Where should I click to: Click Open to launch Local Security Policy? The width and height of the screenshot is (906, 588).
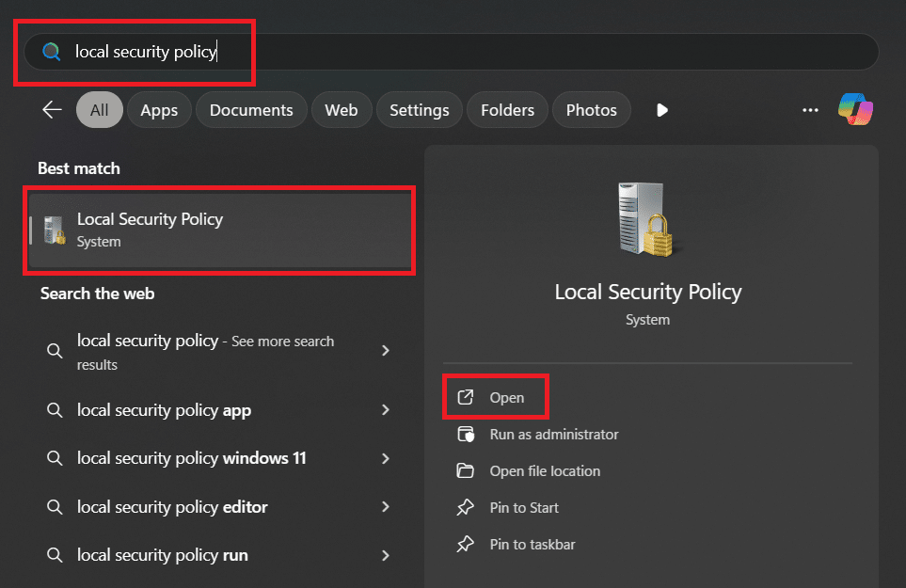pos(506,398)
